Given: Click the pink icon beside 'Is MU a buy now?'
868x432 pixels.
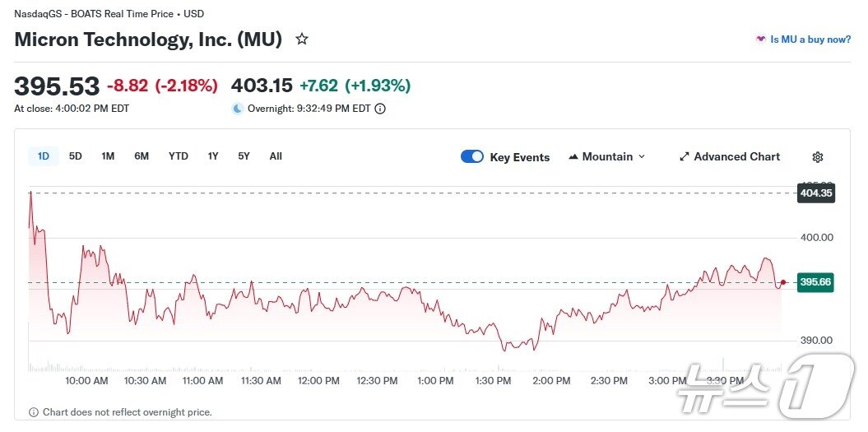Looking at the screenshot, I should tap(761, 39).
